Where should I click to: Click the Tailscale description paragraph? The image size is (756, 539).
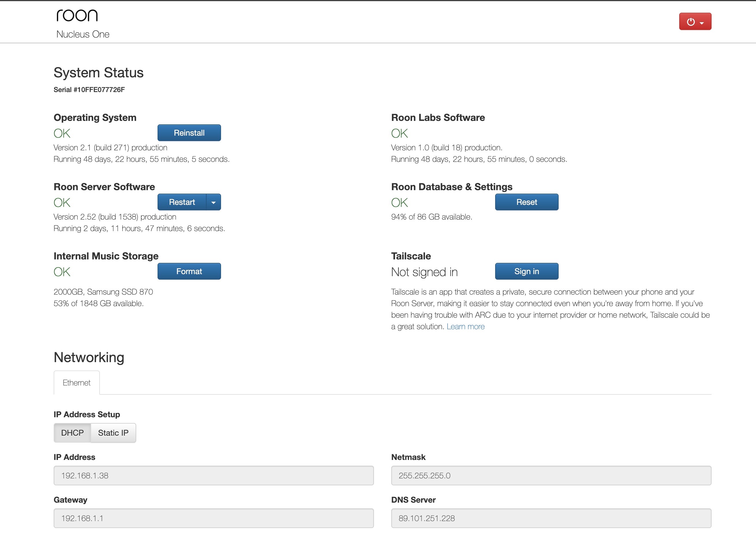550,309
